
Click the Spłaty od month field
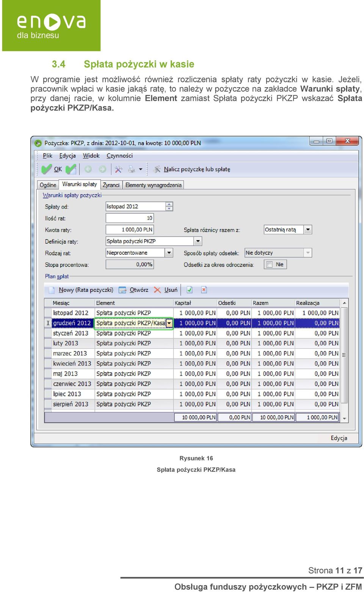tap(136, 206)
